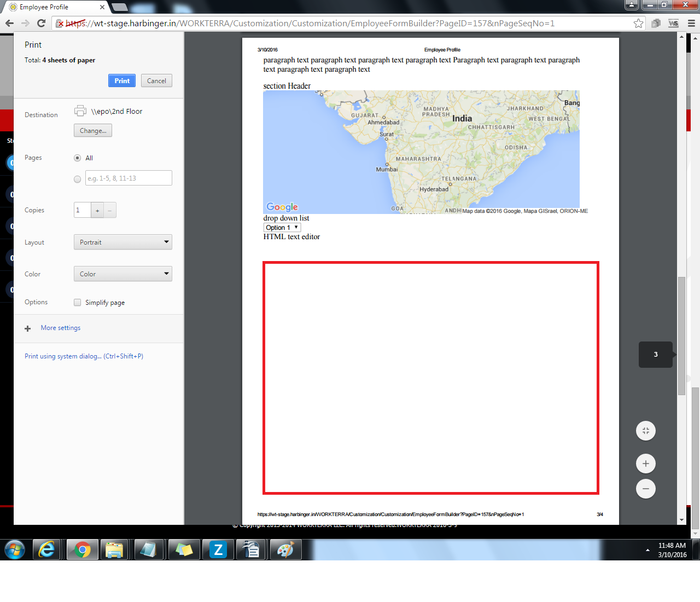Open the Layout Portrait dropdown
Screen dimensions: 700x602
[123, 242]
